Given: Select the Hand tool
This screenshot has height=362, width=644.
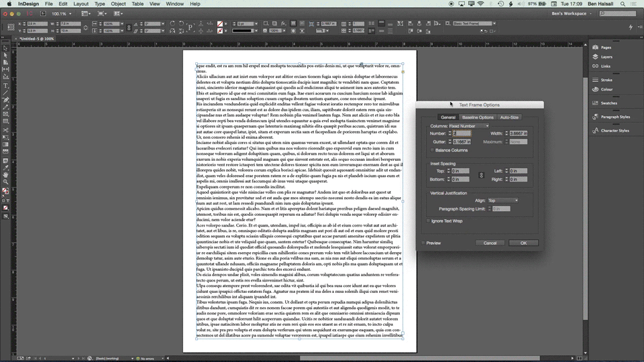Looking at the screenshot, I should (5, 175).
